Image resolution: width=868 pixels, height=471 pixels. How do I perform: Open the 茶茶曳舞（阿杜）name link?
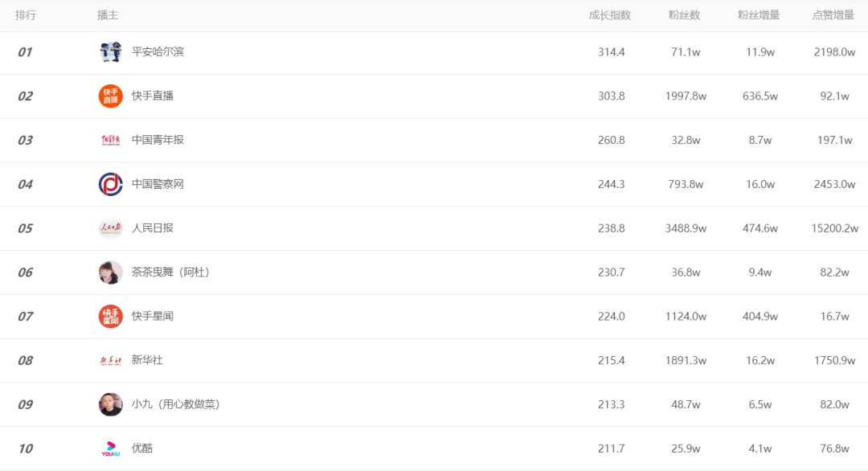[170, 272]
